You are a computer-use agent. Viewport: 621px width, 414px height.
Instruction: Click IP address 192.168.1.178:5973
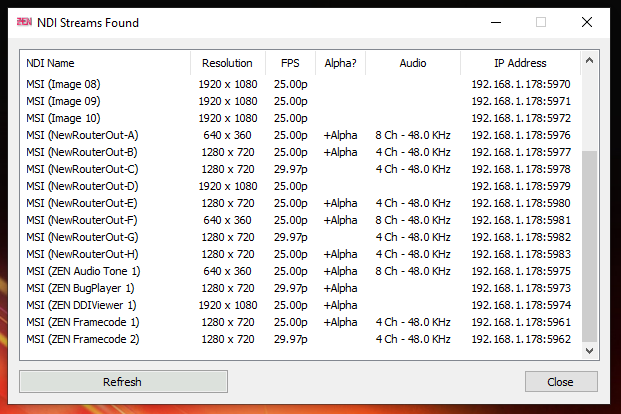tap(521, 288)
